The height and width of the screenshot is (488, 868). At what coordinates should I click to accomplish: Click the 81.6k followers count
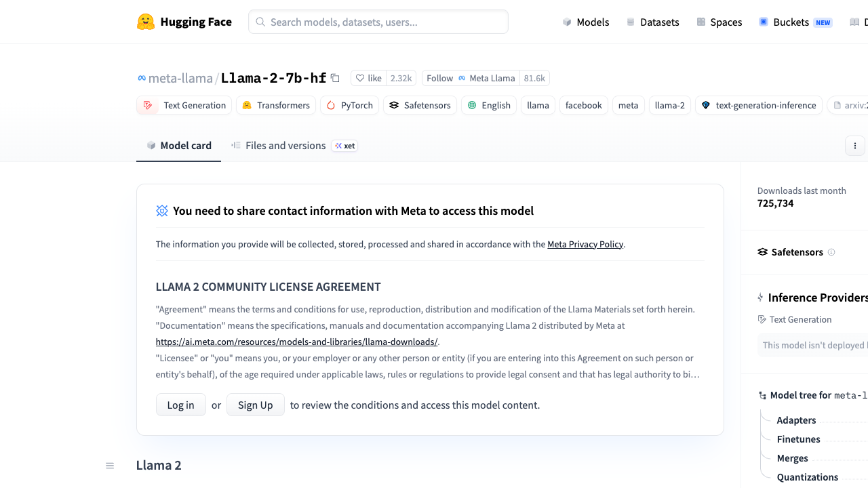(x=534, y=78)
